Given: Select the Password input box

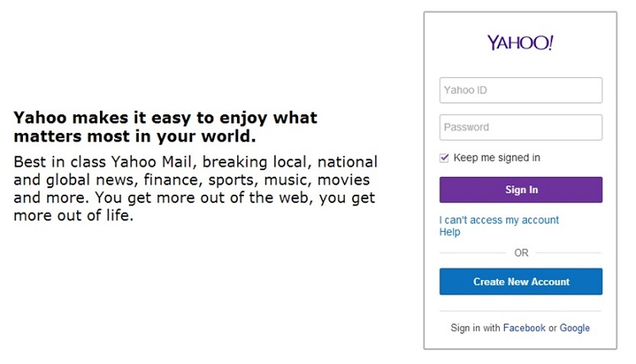Looking at the screenshot, I should pos(521,127).
